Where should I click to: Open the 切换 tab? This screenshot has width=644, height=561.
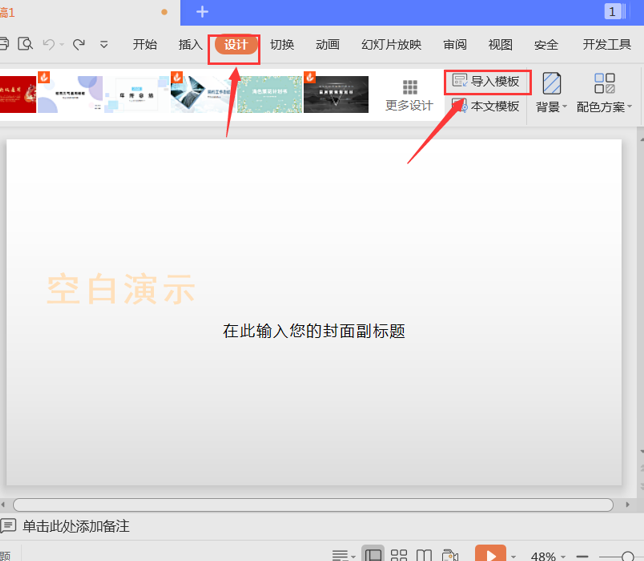[x=282, y=44]
